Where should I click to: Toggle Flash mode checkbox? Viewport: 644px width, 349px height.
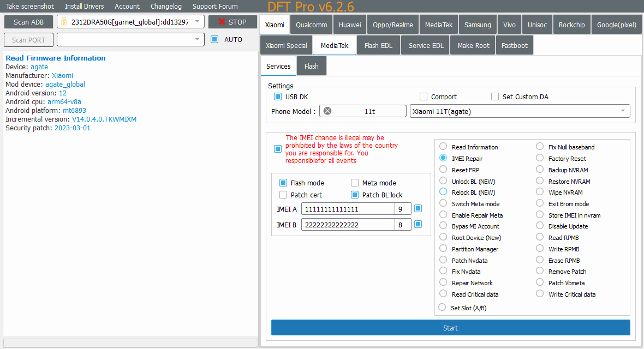click(283, 183)
